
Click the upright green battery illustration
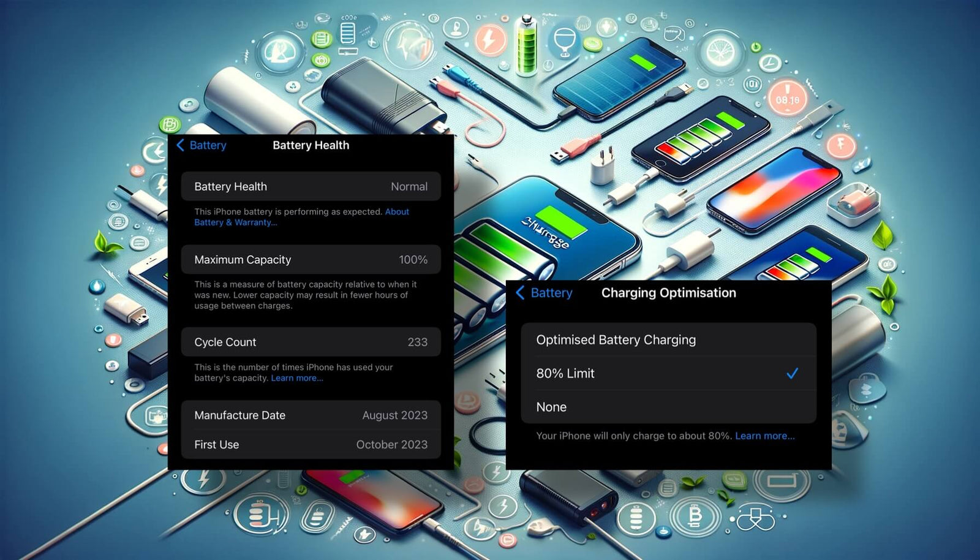[x=526, y=46]
